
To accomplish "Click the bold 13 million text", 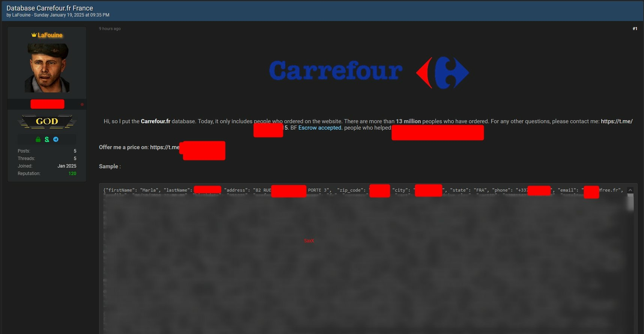I will [408, 121].
